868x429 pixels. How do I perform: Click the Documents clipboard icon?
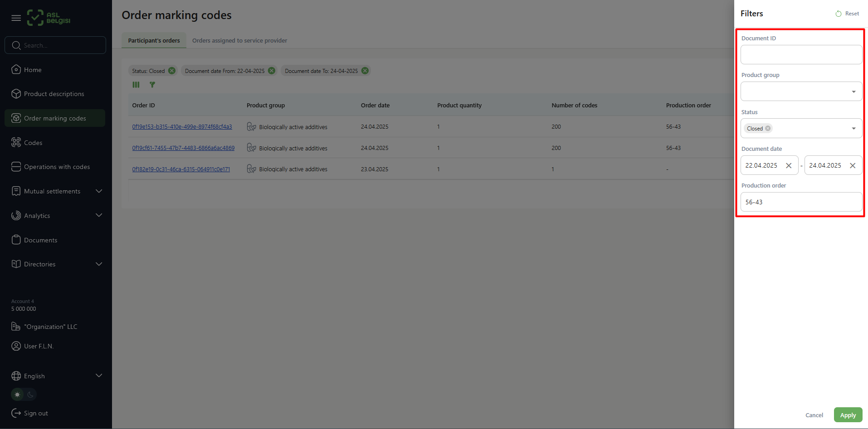coord(16,240)
